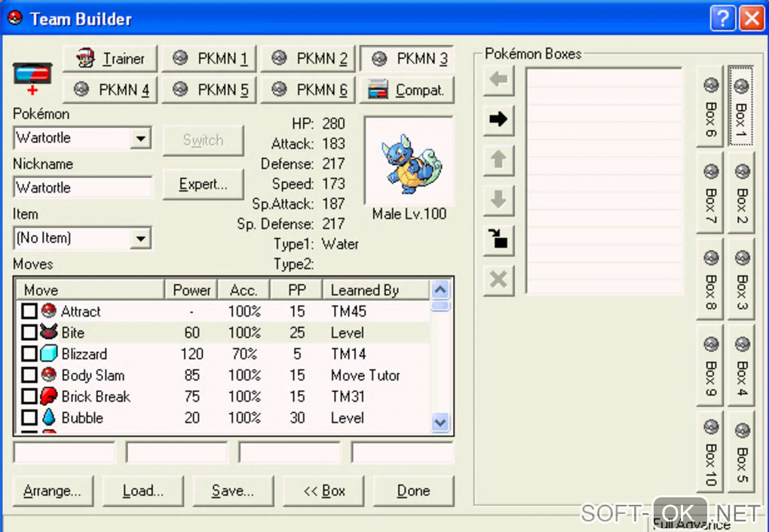
Task: Click the move down arrow button
Action: pyautogui.click(x=498, y=200)
